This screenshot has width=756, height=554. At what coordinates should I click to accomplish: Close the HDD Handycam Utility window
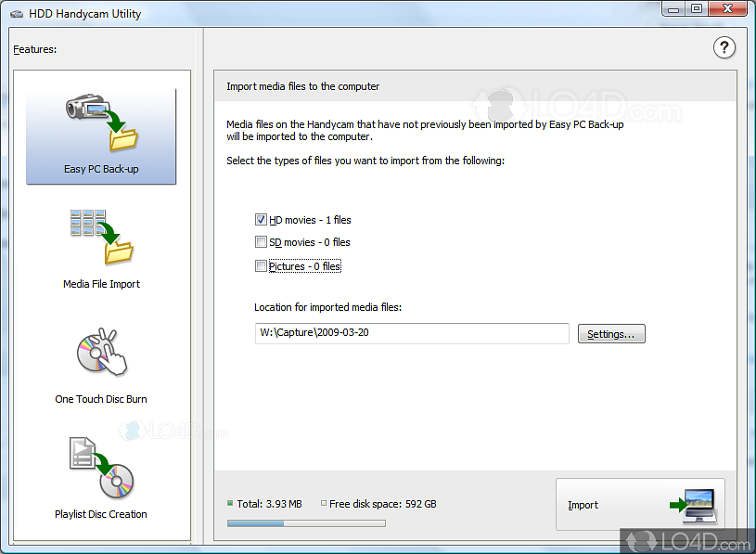click(x=727, y=8)
